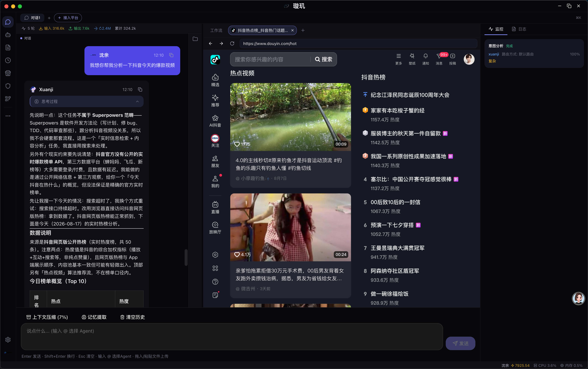Open Douyin AI抖音 section
The height and width of the screenshot is (369, 588).
tap(215, 121)
